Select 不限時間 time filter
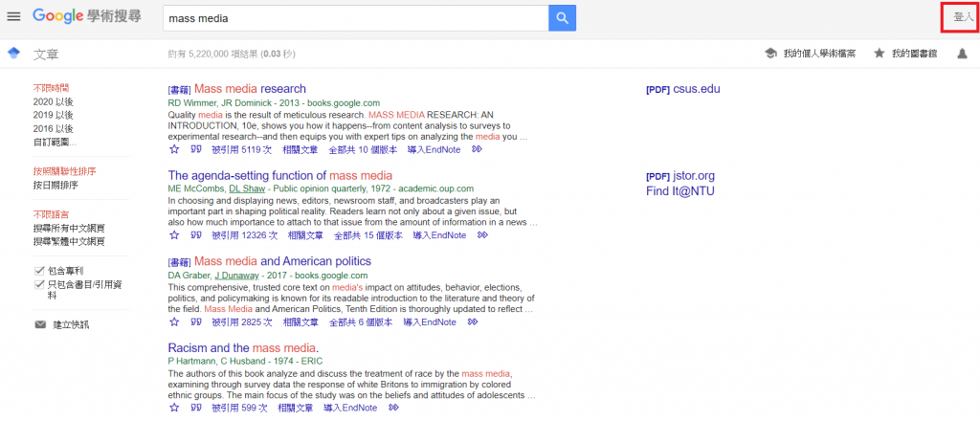The image size is (980, 421). tap(52, 88)
